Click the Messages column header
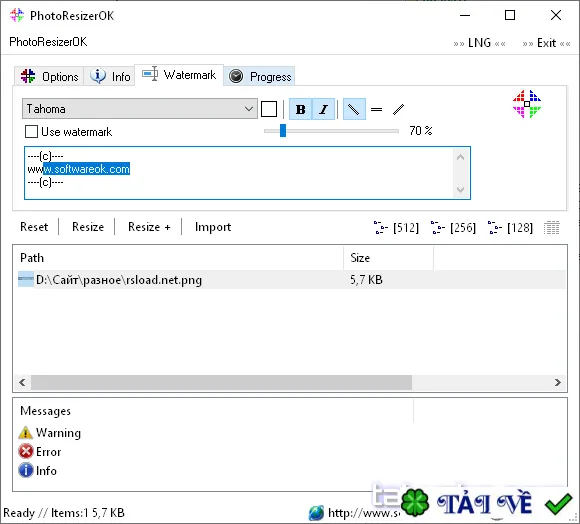Viewport: 580px width, 524px height. (213, 411)
